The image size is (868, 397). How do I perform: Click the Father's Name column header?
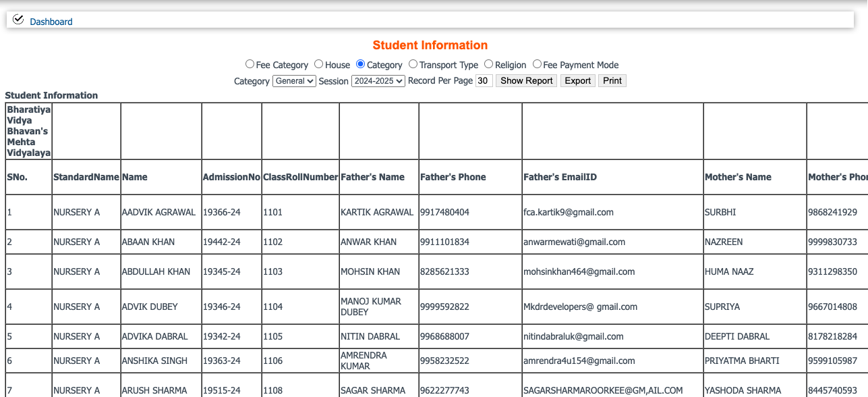(x=372, y=177)
